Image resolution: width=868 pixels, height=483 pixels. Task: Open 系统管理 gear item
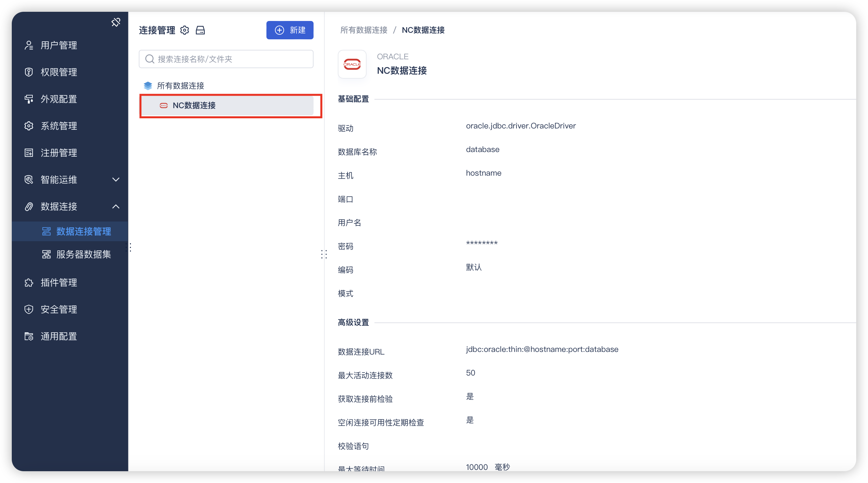pos(59,126)
